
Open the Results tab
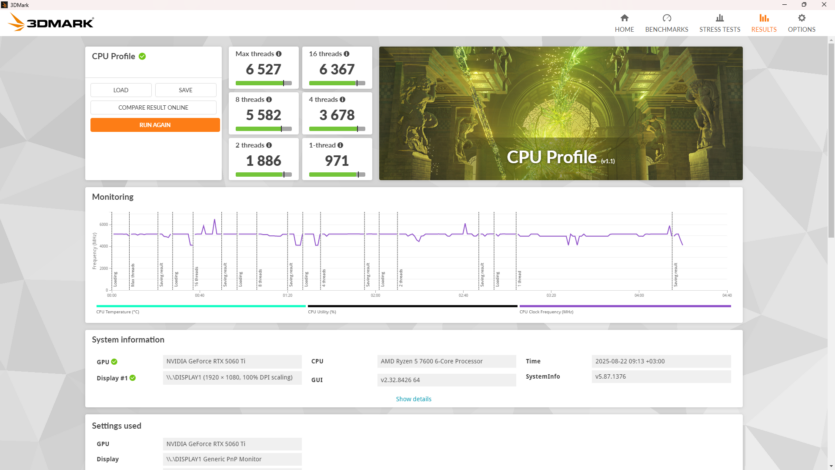click(x=764, y=23)
